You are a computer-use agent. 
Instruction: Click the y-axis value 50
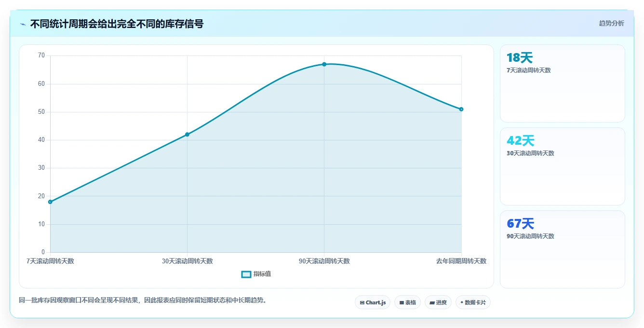click(41, 112)
